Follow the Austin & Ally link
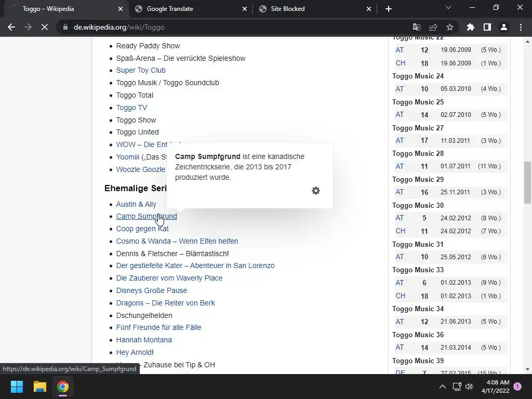Viewport: 532px width, 399px height. coord(136,204)
